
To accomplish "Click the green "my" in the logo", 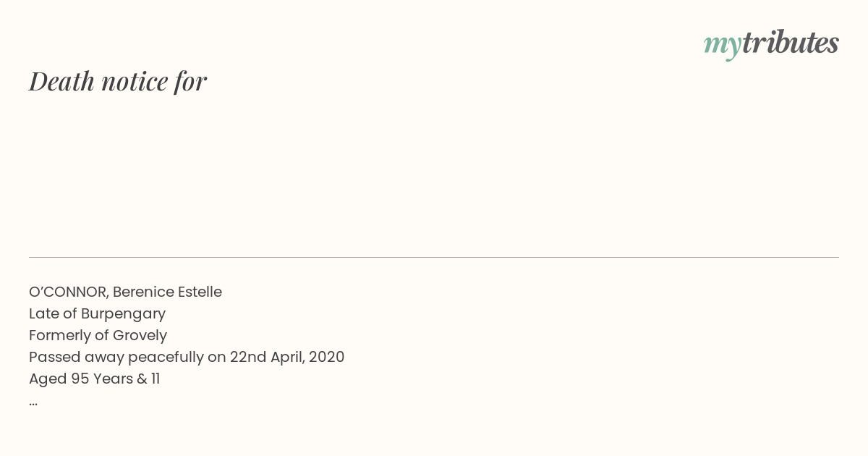I will click(723, 46).
